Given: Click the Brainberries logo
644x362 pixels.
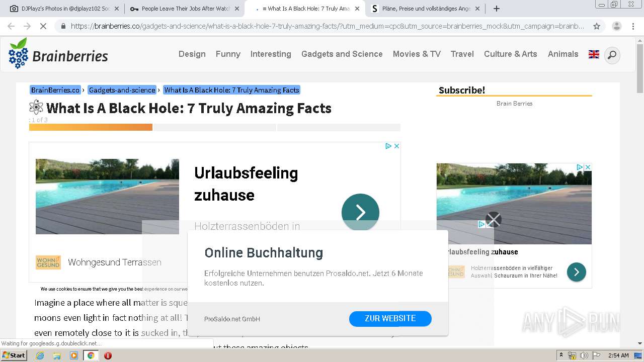Looking at the screenshot, I should 58,53.
